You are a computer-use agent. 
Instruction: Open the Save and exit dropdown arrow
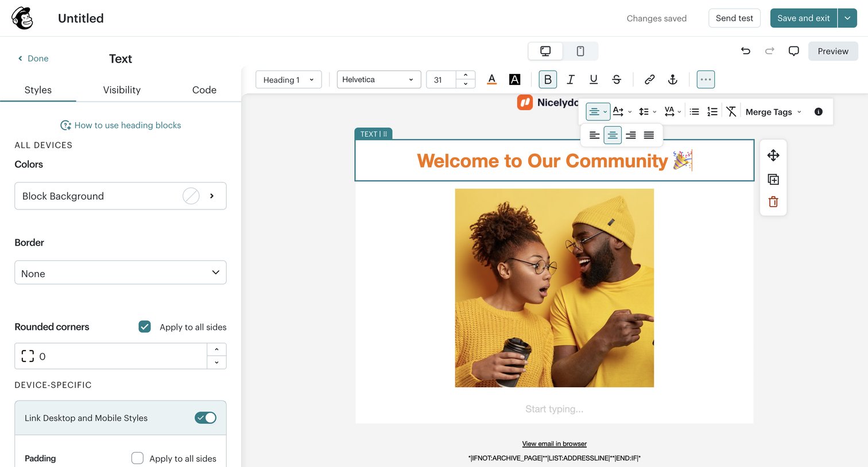[x=847, y=18]
